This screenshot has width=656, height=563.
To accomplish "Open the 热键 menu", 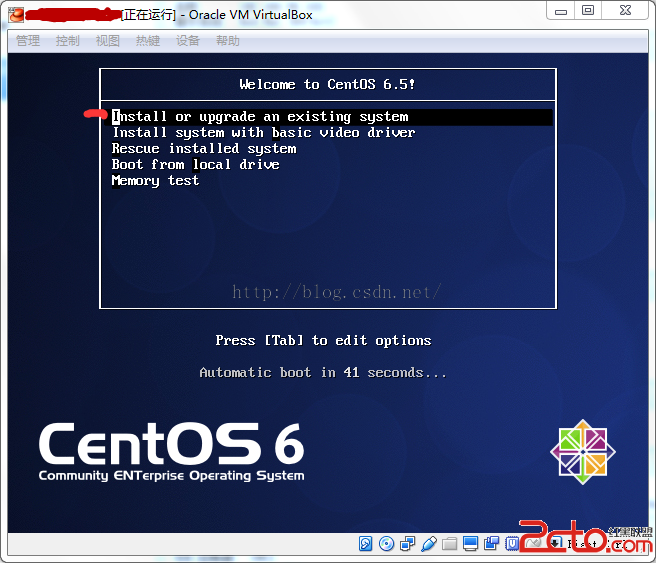I will coord(148,41).
